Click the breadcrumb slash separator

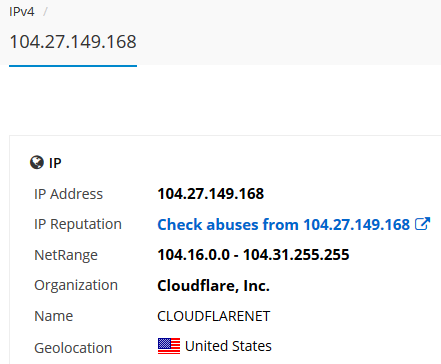[45, 12]
